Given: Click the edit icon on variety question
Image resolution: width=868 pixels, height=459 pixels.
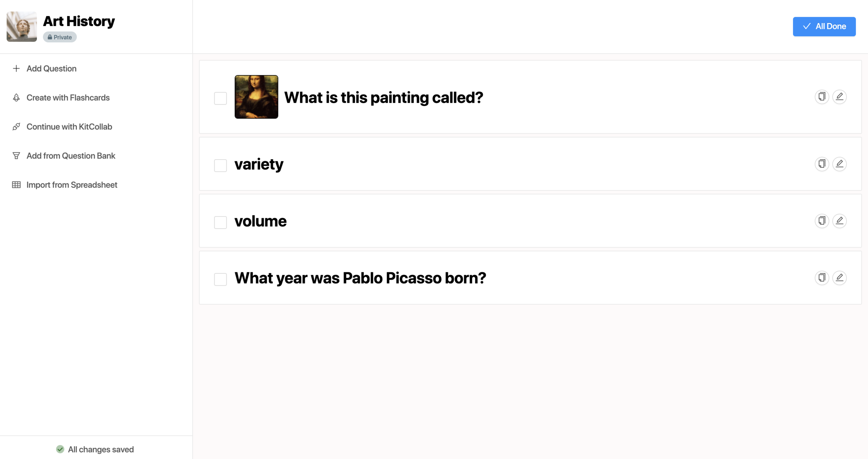Looking at the screenshot, I should [839, 164].
